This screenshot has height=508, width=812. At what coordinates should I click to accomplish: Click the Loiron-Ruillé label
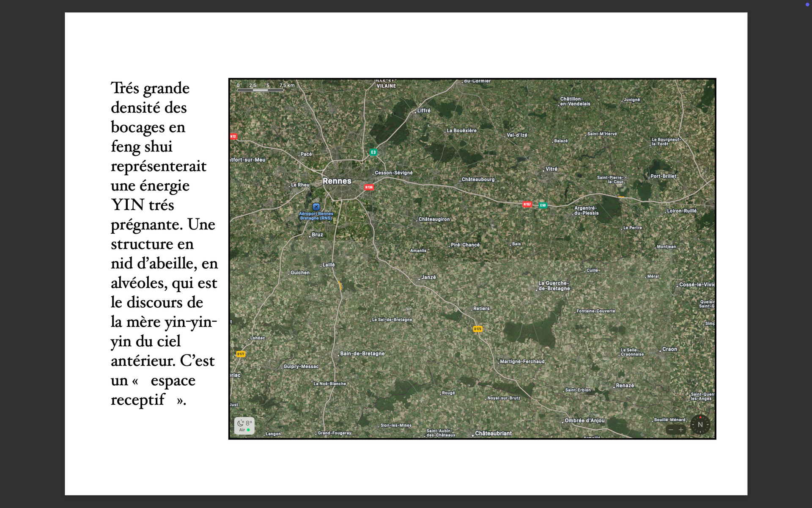682,211
